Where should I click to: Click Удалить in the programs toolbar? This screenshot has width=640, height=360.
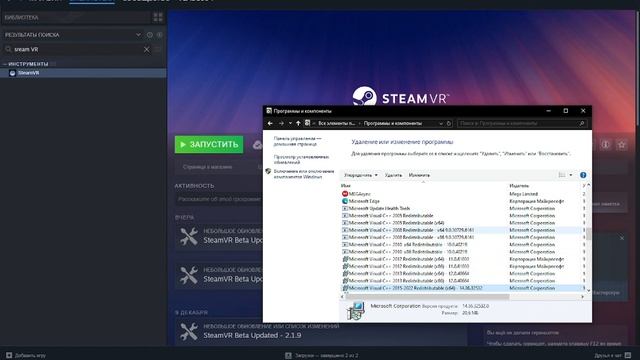(x=393, y=175)
